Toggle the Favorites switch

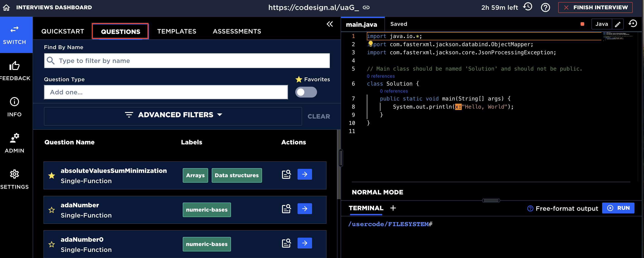pyautogui.click(x=306, y=92)
